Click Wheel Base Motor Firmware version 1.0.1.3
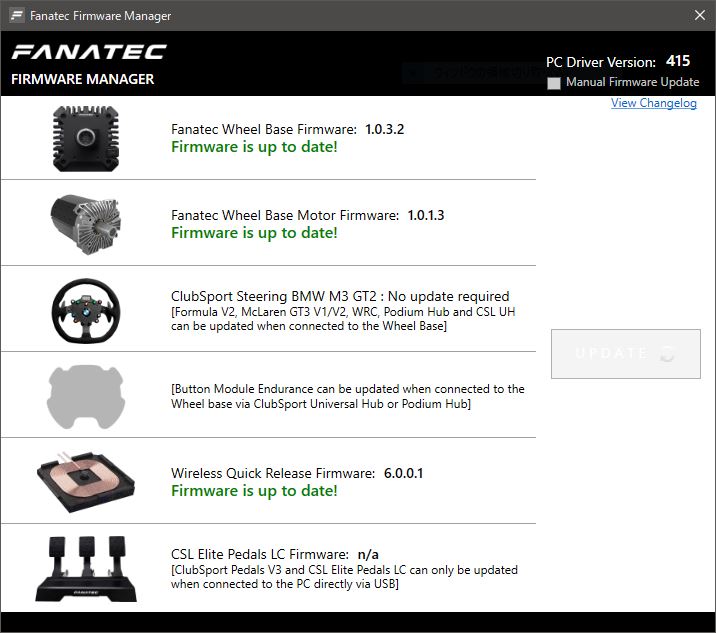The height and width of the screenshot is (633, 716). (426, 215)
